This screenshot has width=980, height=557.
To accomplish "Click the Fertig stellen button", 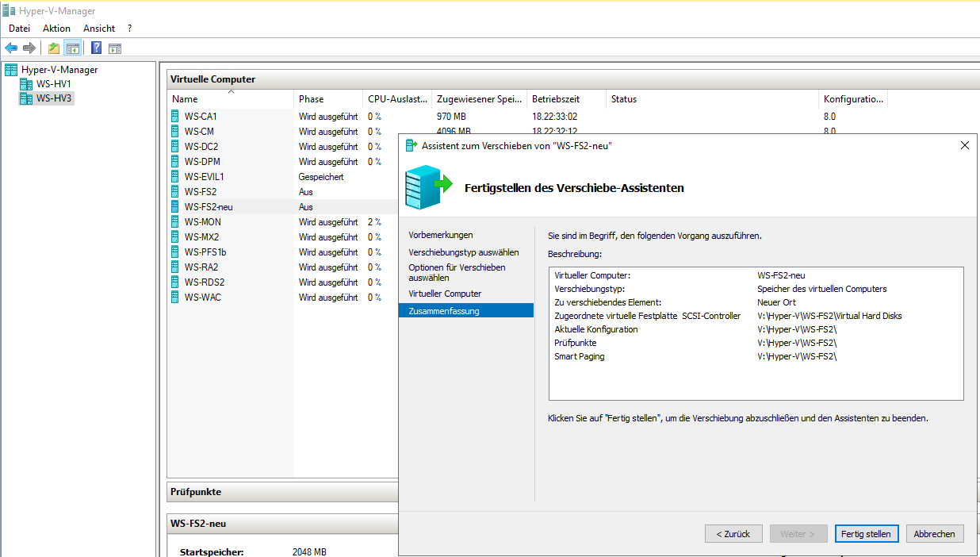I will (x=867, y=534).
